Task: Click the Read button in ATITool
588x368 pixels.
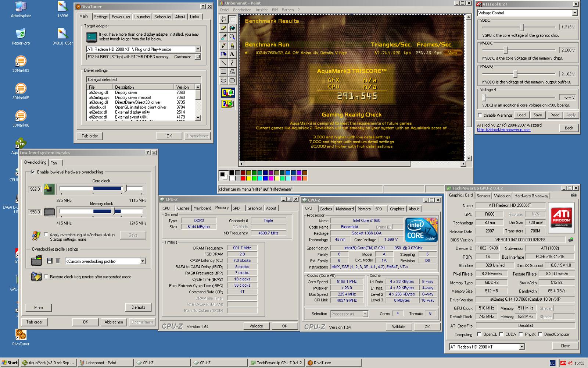Action: (555, 115)
